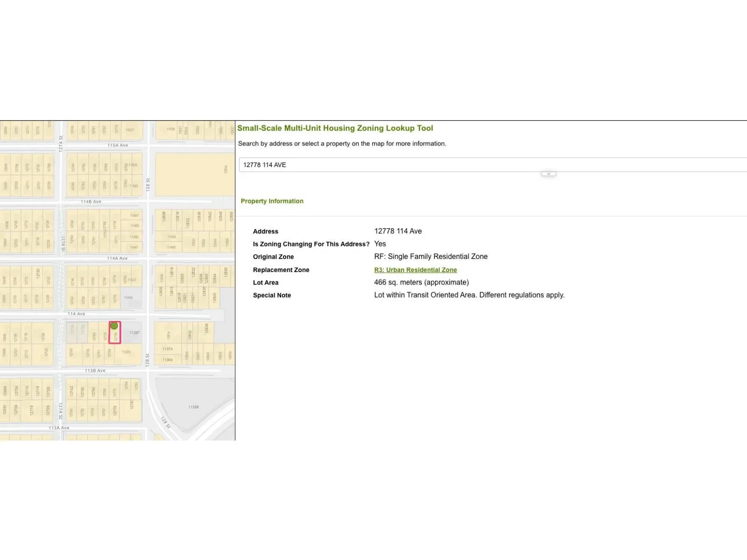
Task: Pick parcel 11374 on the map
Action: [x=168, y=349]
